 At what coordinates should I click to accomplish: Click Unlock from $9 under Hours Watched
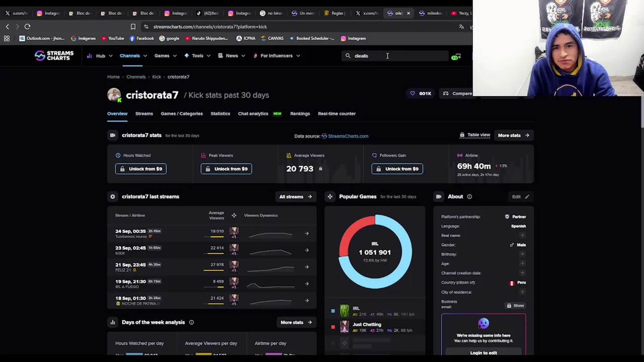[141, 169]
